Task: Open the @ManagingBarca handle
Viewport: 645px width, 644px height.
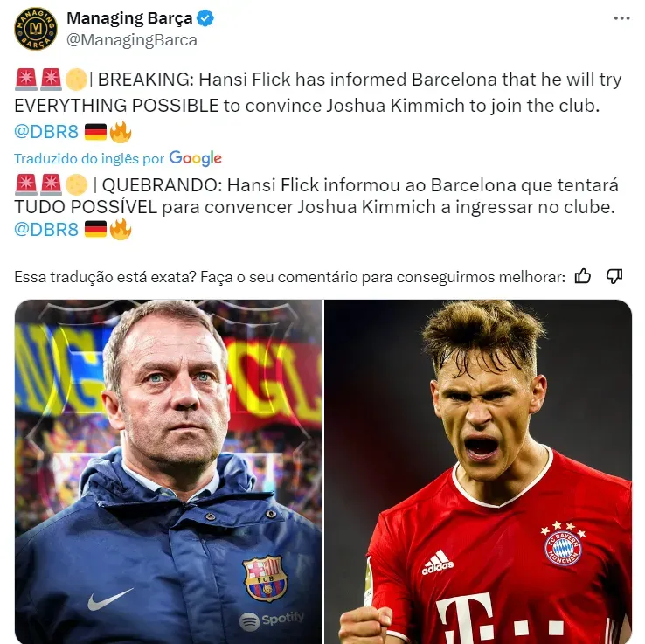Action: point(132,40)
